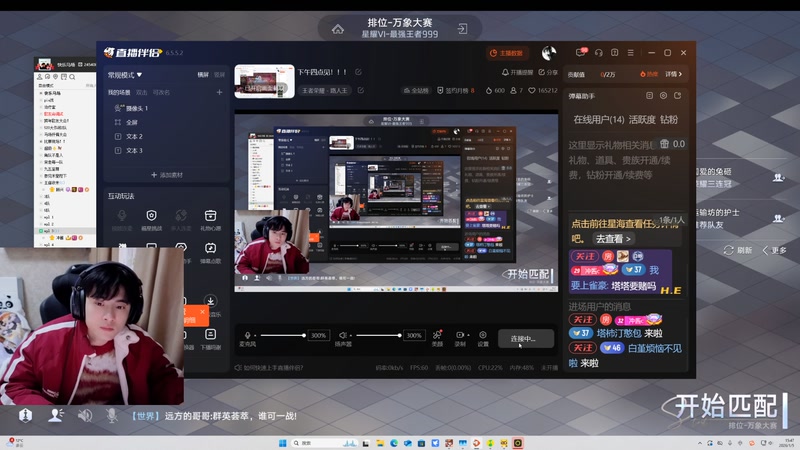Expand the game 更多 option
The height and width of the screenshot is (450, 800).
[x=774, y=250]
